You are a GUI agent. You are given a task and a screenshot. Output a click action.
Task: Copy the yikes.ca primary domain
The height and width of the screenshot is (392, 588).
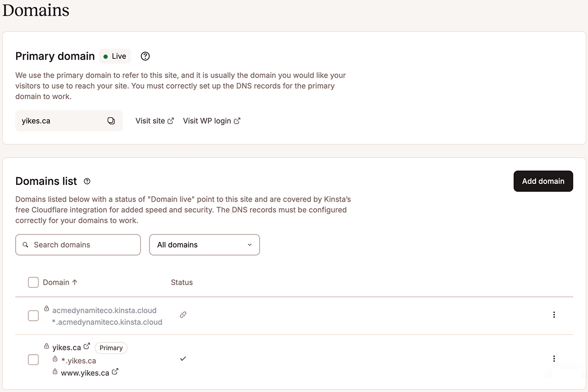pyautogui.click(x=111, y=121)
